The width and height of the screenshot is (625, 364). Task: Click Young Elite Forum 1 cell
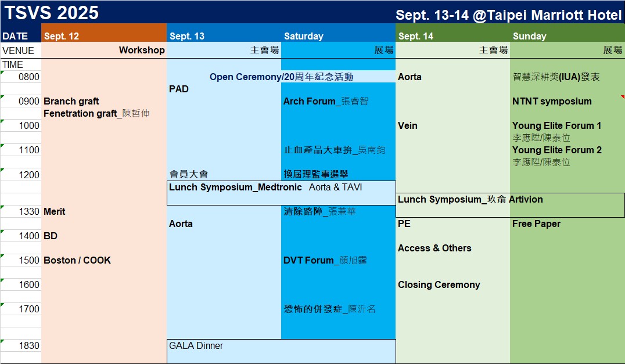pos(567,125)
